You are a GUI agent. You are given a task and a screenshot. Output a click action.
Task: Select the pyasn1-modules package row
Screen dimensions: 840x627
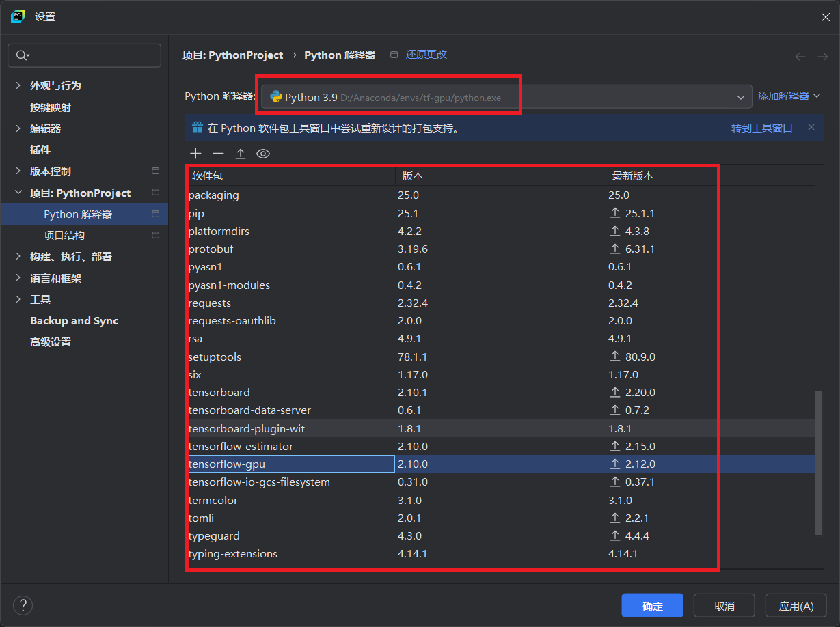point(500,285)
